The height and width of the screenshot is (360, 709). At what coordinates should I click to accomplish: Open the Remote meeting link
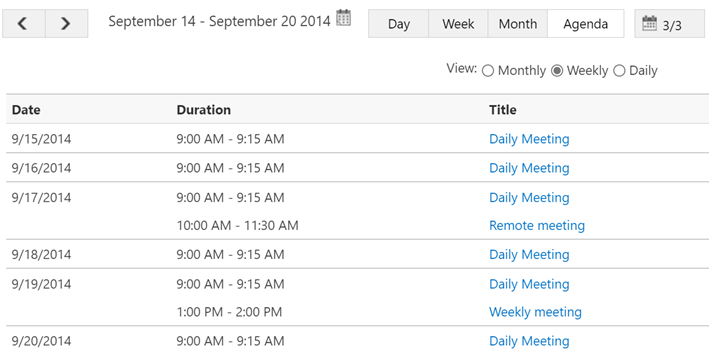pos(537,225)
